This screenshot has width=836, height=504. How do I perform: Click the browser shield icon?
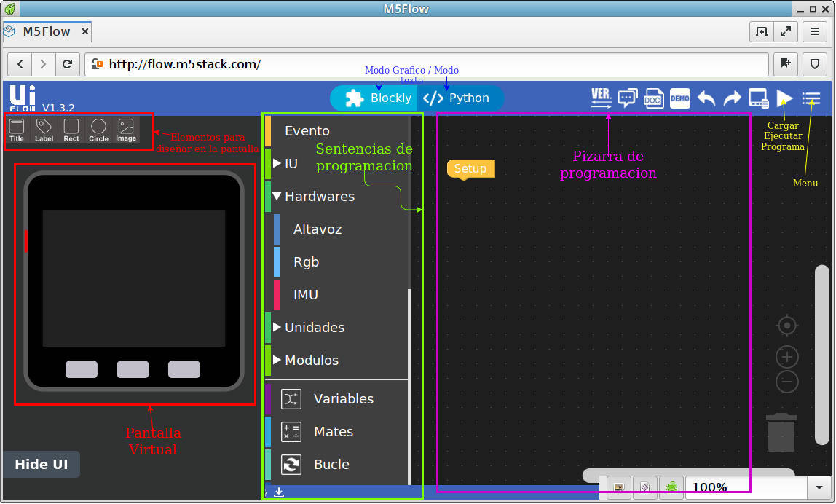[815, 64]
